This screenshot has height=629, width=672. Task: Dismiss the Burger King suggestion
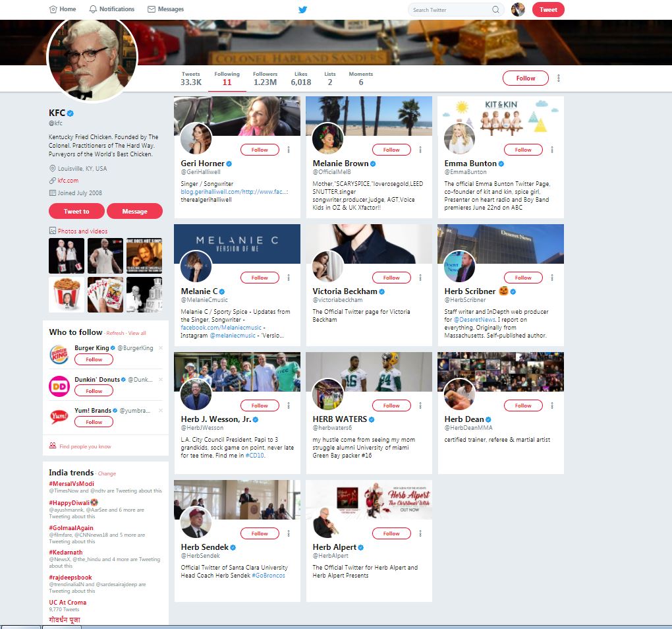(161, 347)
